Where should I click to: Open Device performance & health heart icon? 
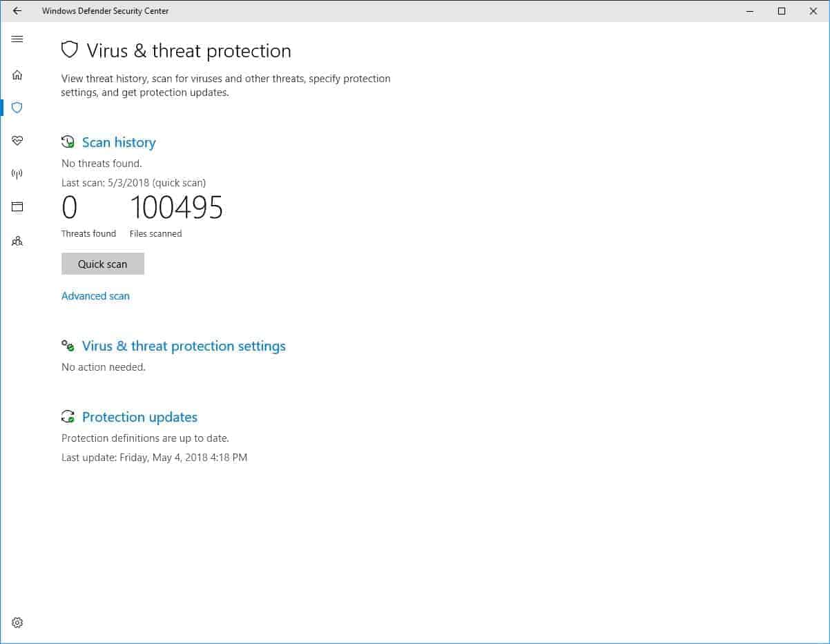point(17,141)
